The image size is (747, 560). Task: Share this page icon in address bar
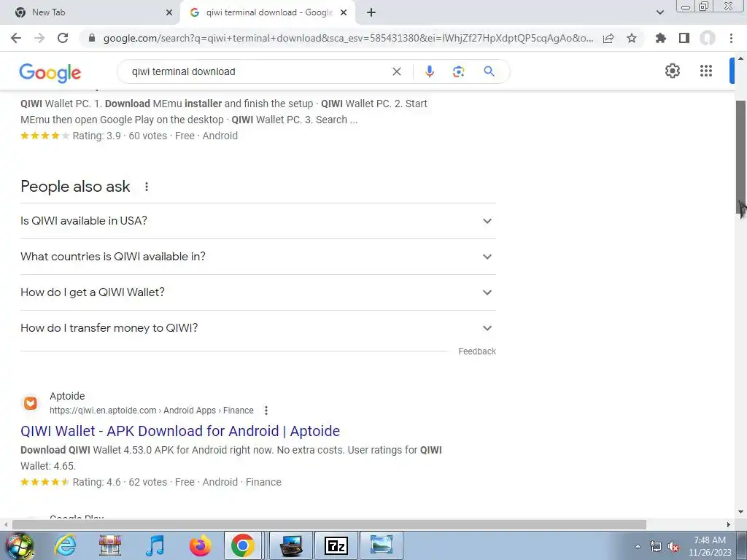pos(608,38)
